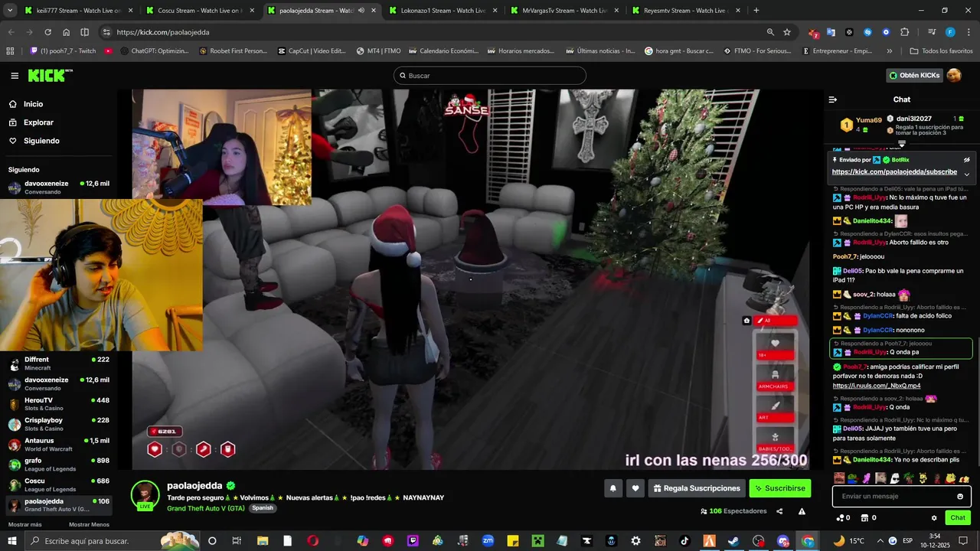This screenshot has height=551, width=980.
Task: Go to browser home page
Action: click(66, 32)
